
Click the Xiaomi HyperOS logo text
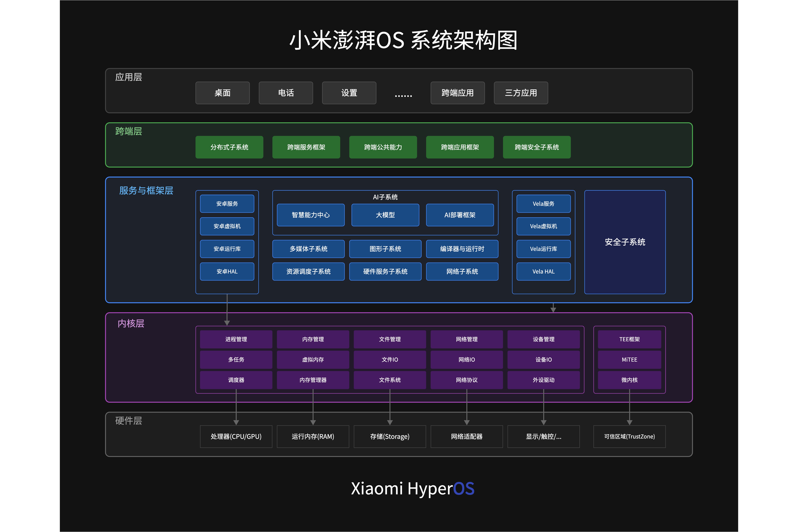pyautogui.click(x=412, y=489)
